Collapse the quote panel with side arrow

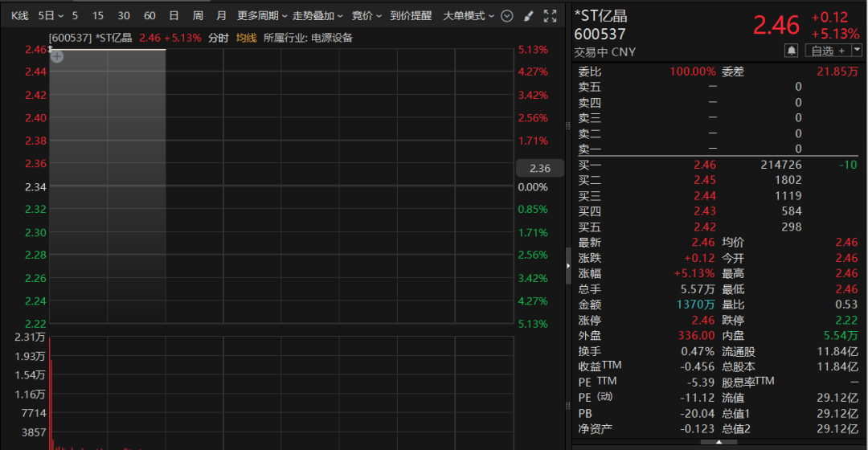[x=568, y=266]
